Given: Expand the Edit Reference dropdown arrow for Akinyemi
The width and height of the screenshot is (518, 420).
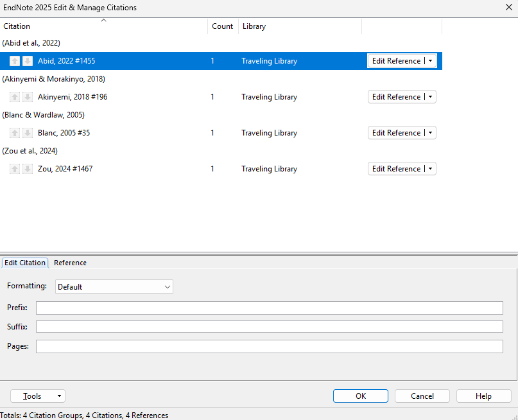Looking at the screenshot, I should click(x=430, y=97).
